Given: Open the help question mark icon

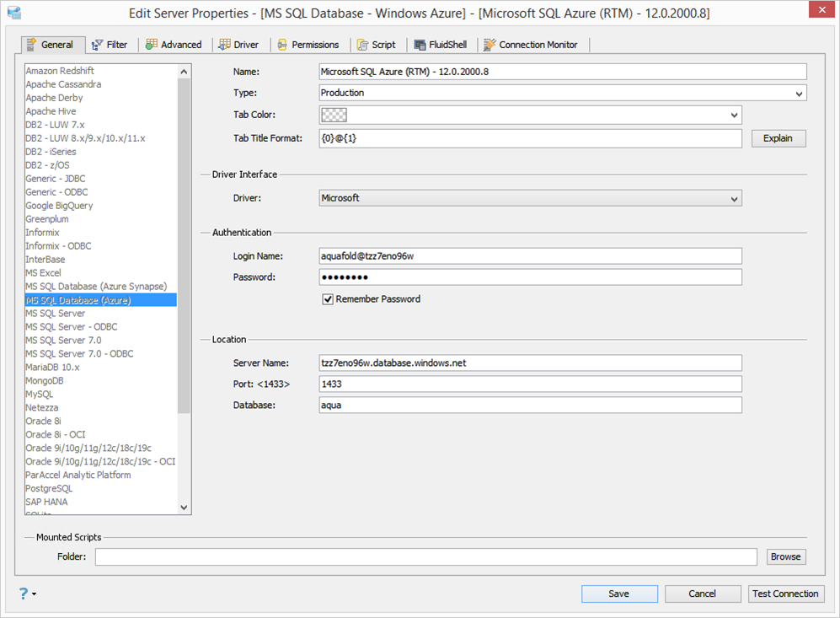Looking at the screenshot, I should tap(24, 594).
